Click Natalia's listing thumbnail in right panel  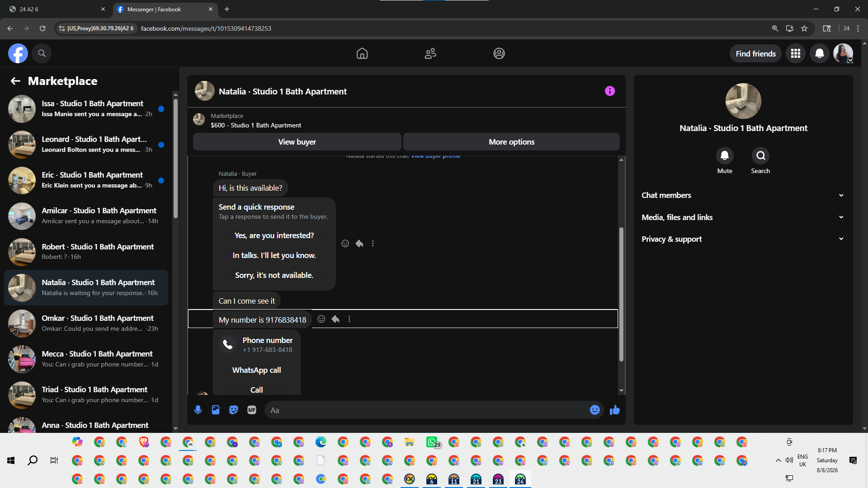click(x=743, y=101)
